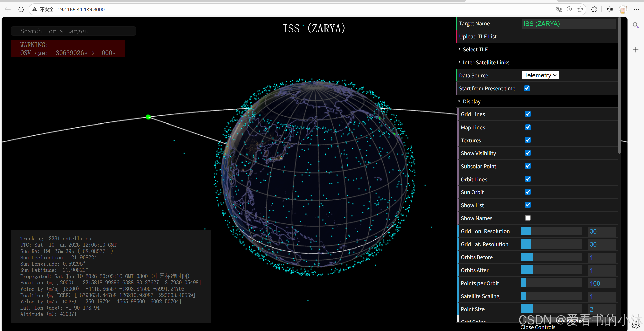Screen dimensions: 644x331
Task: Open the translate page icon
Action: [x=559, y=9]
